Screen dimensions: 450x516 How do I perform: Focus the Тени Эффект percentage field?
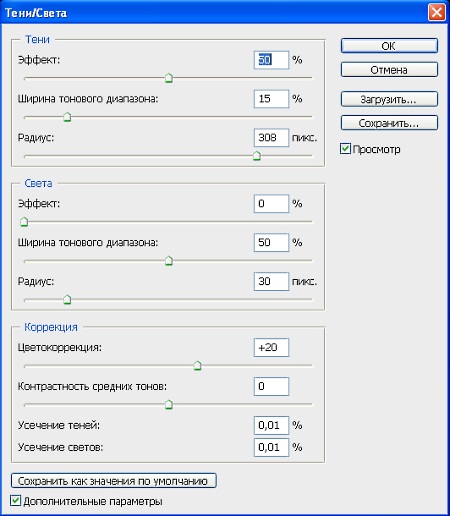[271, 60]
